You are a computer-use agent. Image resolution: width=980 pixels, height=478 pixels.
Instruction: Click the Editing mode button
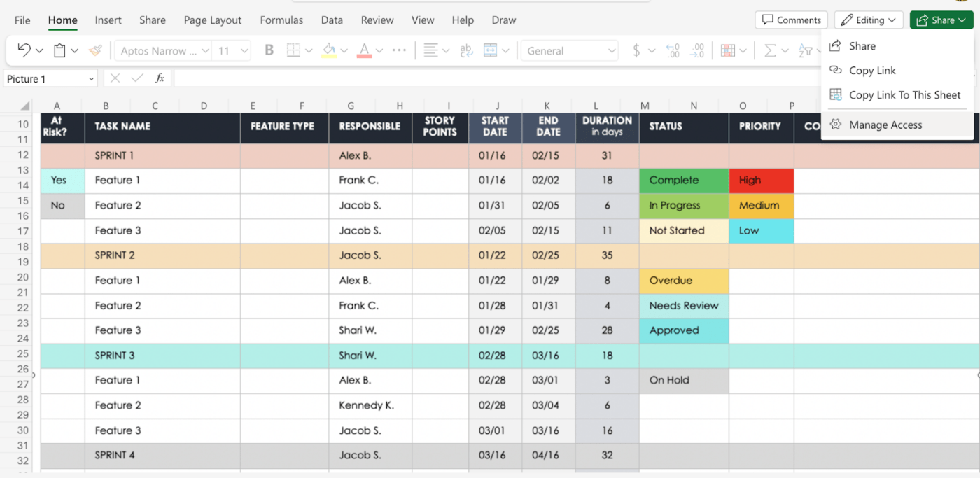coord(869,20)
